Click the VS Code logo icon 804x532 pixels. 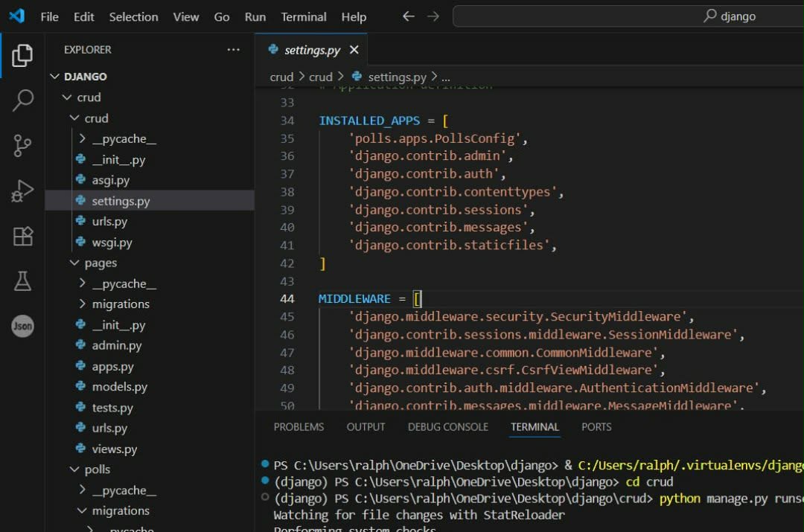coord(16,16)
